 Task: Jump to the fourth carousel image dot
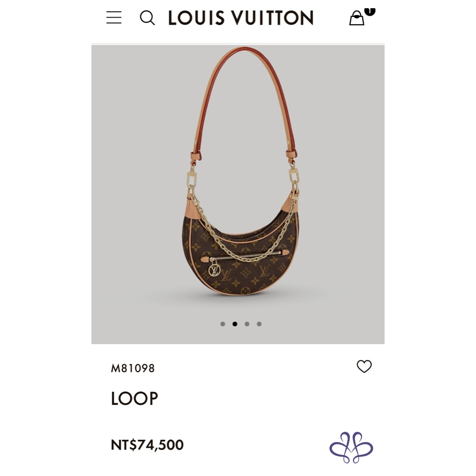[259, 324]
